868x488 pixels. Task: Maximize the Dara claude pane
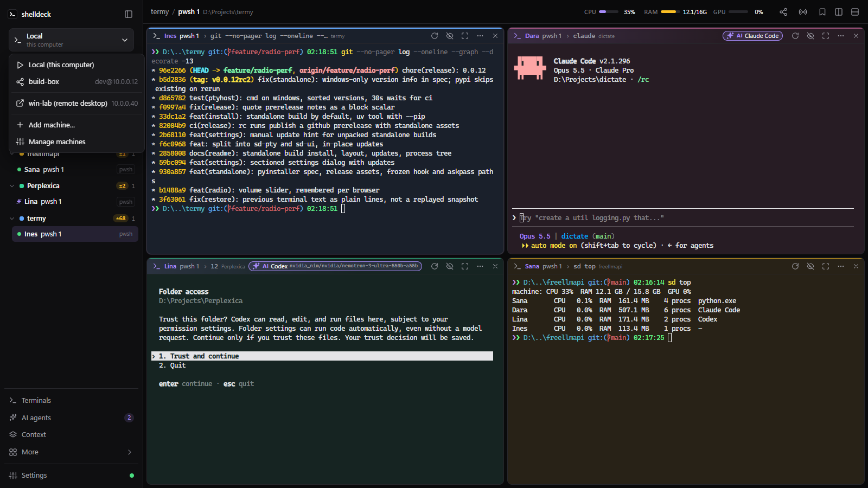826,36
